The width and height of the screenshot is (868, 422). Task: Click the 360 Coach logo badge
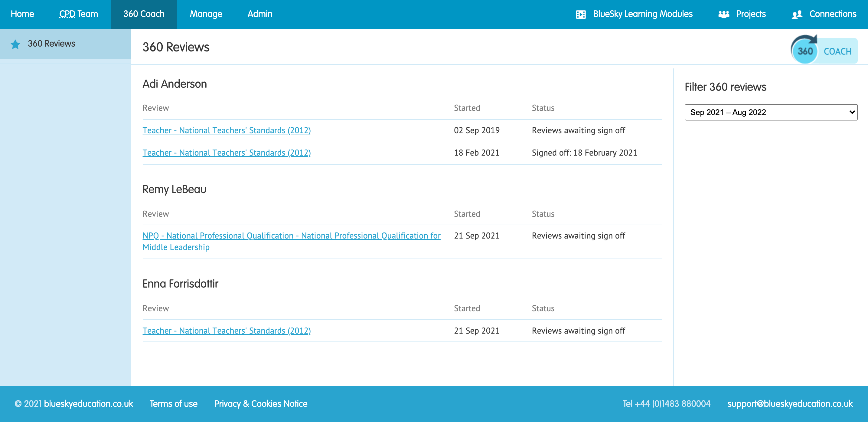[824, 51]
